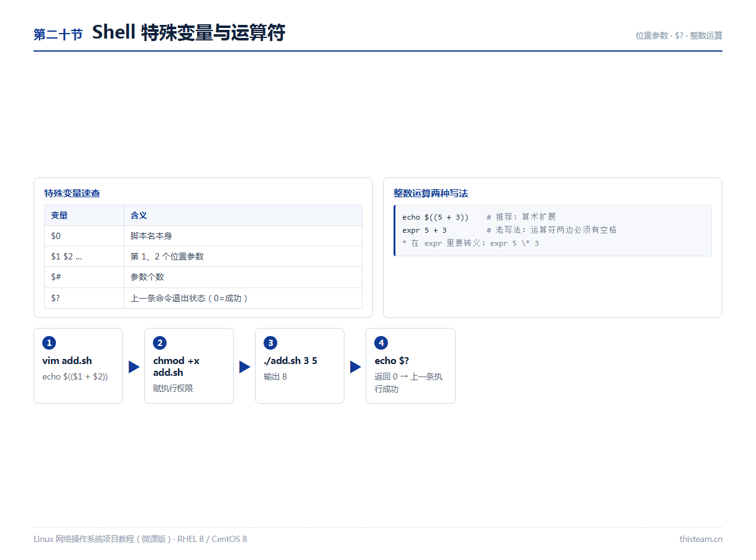This screenshot has height=560, width=756.
Task: Click the "整数运算两种写法" card heading
Action: [431, 194]
